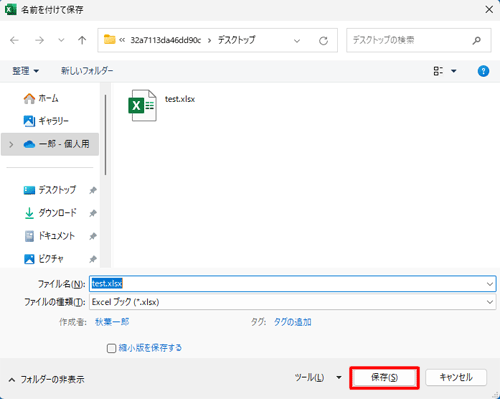Click pin icon next to ダウンロード

point(93,213)
